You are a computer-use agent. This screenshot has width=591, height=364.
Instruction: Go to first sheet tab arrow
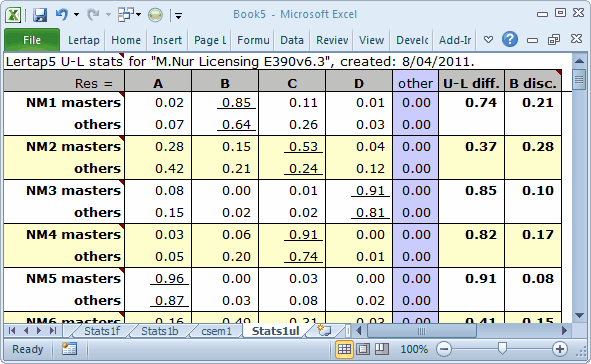[12, 331]
